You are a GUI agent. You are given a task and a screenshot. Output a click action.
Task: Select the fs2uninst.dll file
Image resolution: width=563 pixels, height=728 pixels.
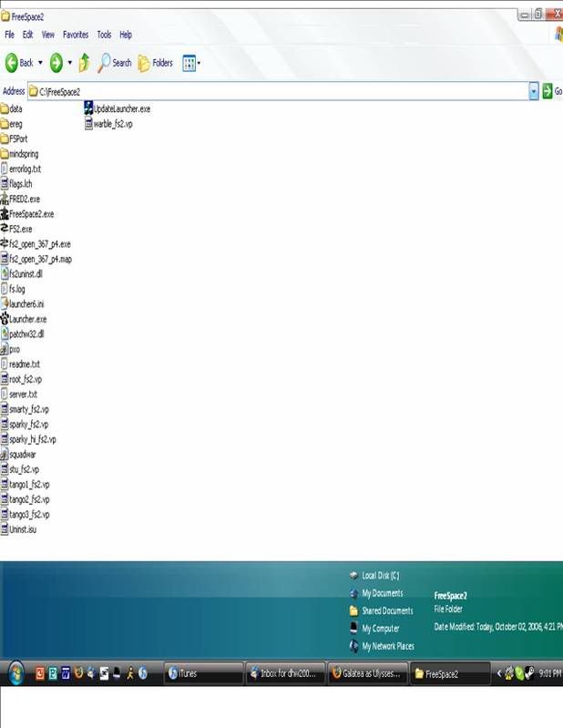click(22, 274)
